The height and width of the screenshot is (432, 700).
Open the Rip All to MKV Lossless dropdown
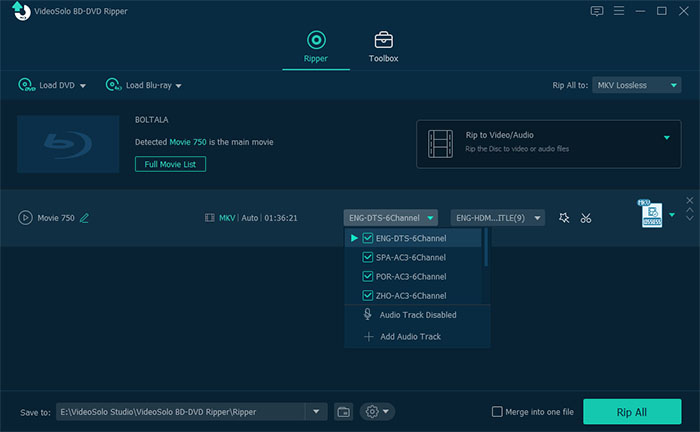click(x=636, y=85)
